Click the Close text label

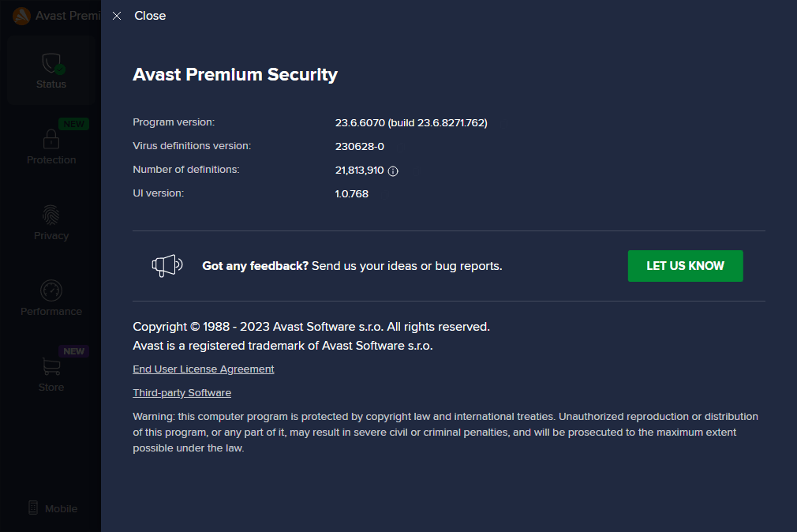[150, 16]
